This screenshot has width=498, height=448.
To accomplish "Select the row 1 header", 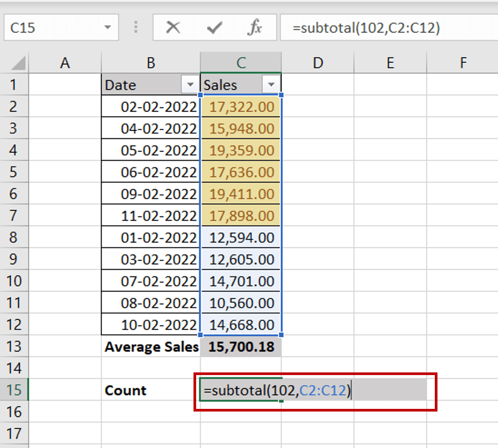I will [14, 85].
